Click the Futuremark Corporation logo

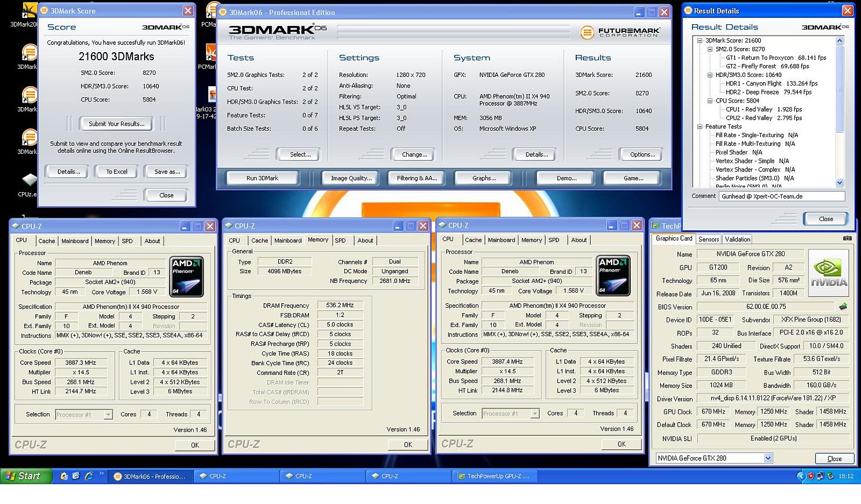[620, 32]
